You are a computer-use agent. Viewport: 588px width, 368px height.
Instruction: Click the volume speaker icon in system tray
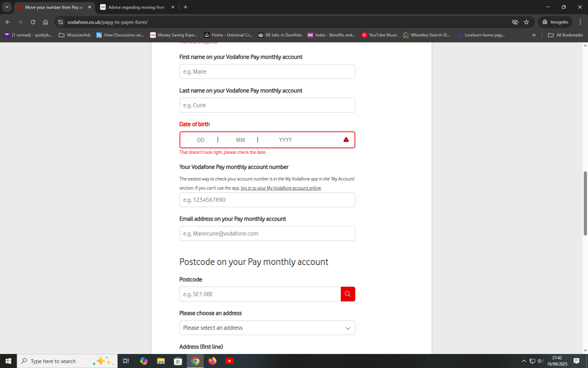point(540,361)
